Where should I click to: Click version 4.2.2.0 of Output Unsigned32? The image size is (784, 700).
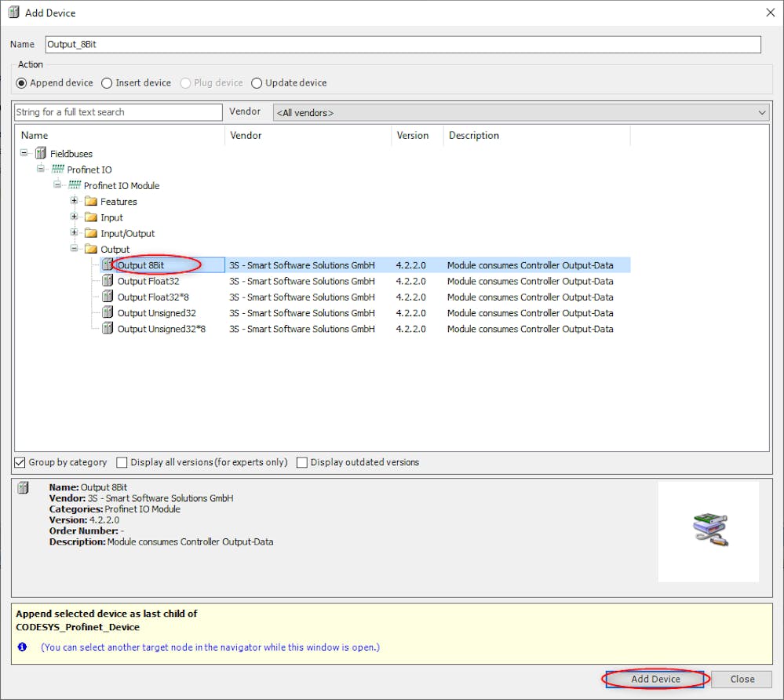tap(411, 313)
